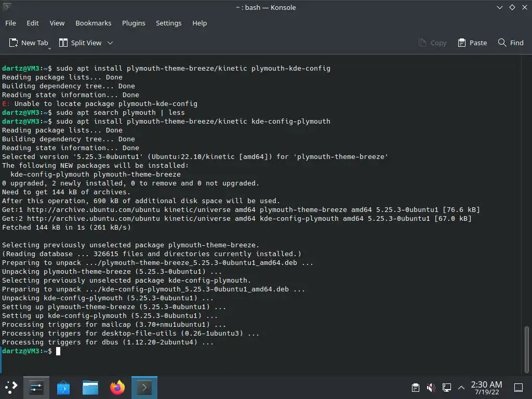This screenshot has width=532, height=399.
Task: Click the Show Desktop icon
Action: [x=518, y=388]
